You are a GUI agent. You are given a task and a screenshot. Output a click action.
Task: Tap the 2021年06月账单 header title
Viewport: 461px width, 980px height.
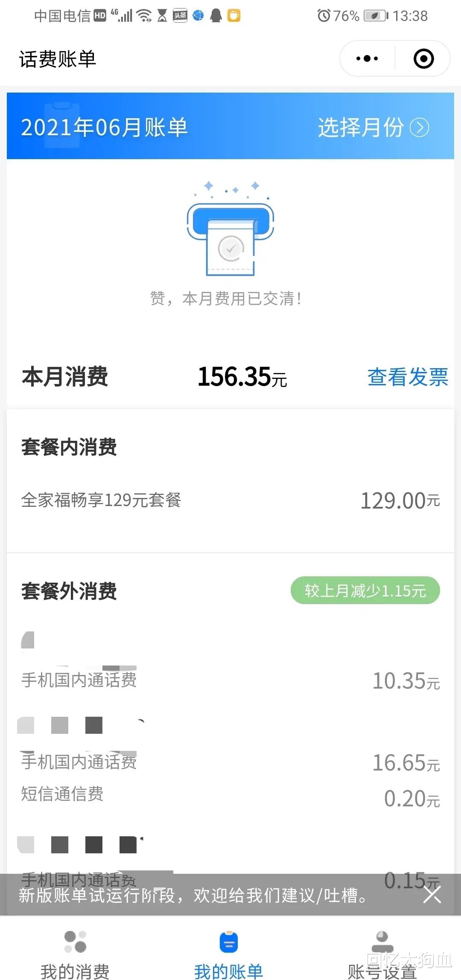pyautogui.click(x=105, y=127)
